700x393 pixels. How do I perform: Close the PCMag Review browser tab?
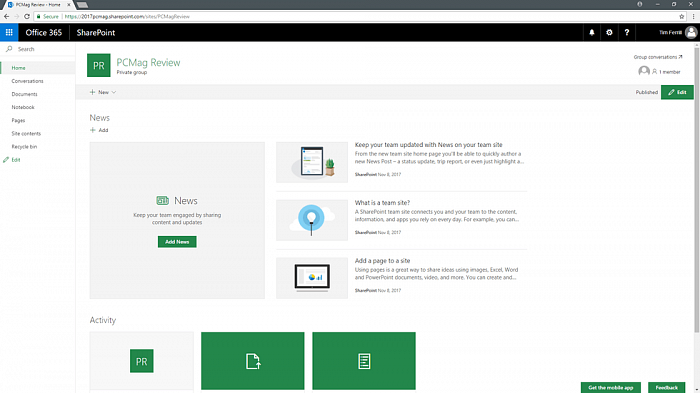(x=69, y=4)
